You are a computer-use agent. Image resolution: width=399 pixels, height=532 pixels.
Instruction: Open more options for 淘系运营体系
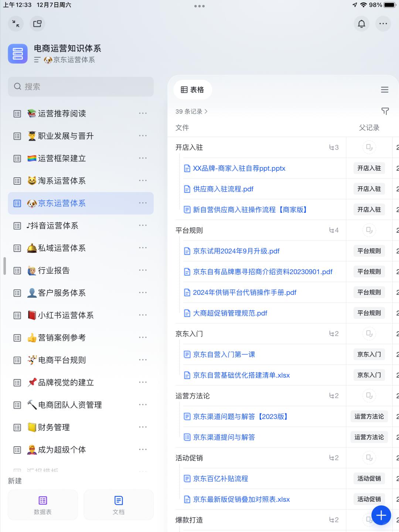point(143,181)
